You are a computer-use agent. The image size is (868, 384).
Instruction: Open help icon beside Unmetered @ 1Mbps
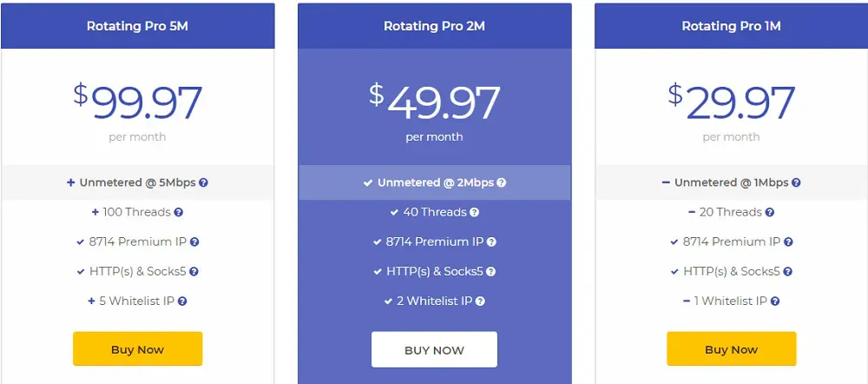[796, 182]
